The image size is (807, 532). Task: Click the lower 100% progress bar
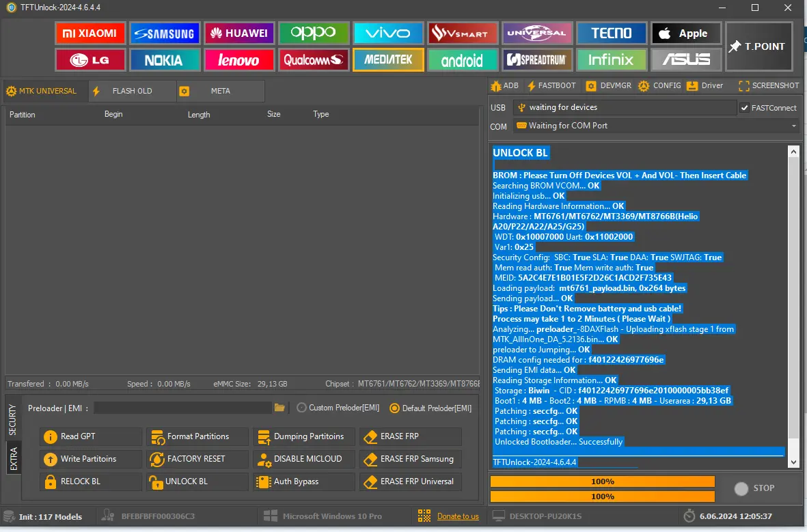pos(602,496)
